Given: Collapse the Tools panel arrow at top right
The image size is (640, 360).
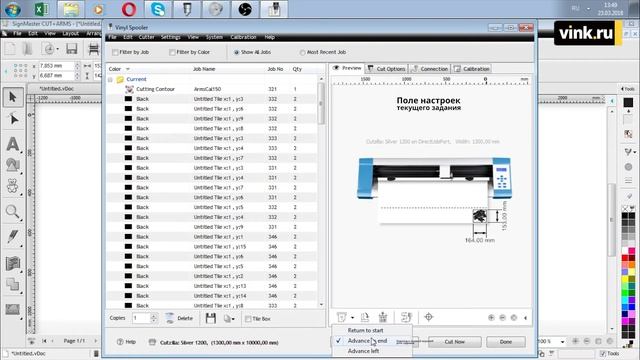Looking at the screenshot, I should tap(622, 89).
